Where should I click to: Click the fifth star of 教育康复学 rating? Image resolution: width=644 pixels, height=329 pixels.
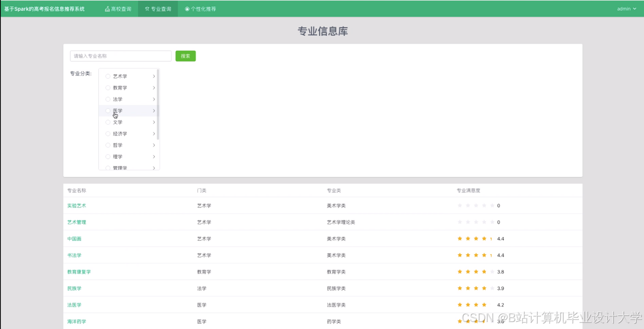coord(491,271)
